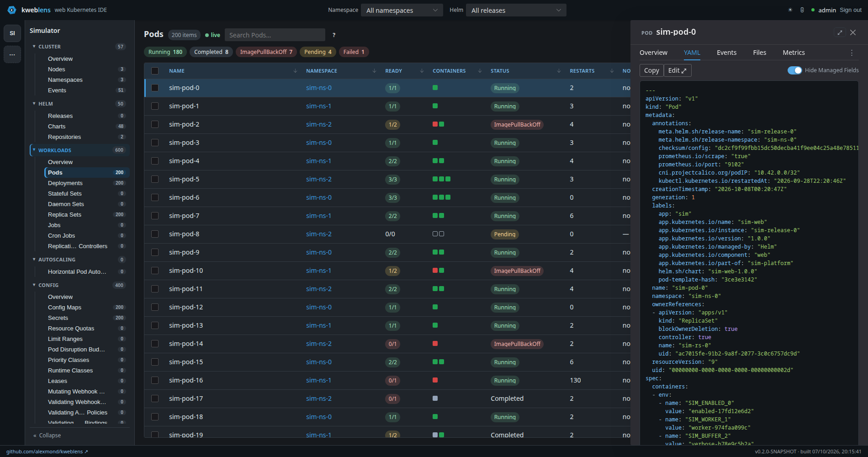Screen dimensions: 868x457
Task: Filter by Completed 8 chip
Action: pos(211,52)
